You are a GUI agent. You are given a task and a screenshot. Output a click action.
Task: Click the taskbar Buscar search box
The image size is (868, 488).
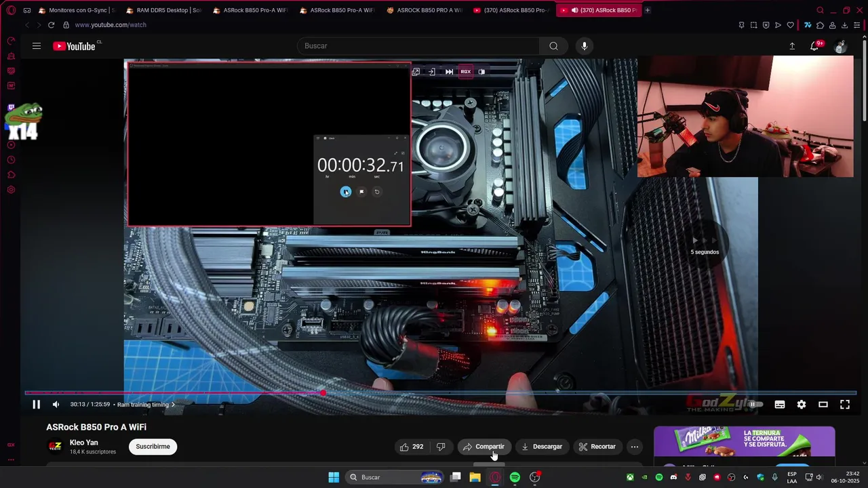396,477
